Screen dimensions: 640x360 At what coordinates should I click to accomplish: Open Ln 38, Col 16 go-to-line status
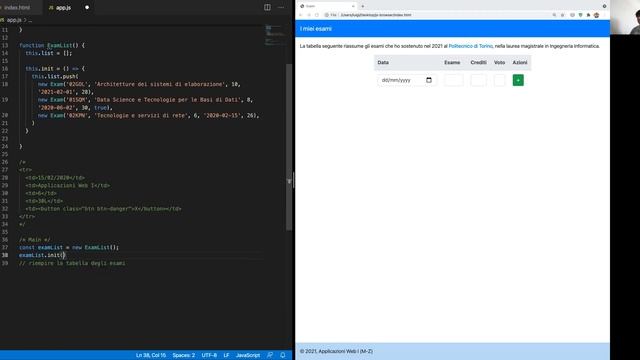pos(151,355)
